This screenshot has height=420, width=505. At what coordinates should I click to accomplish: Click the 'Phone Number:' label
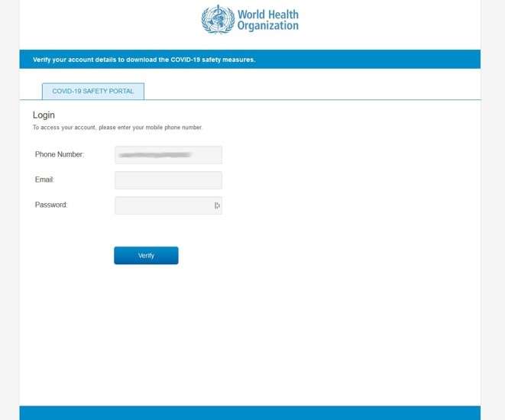[x=60, y=154]
